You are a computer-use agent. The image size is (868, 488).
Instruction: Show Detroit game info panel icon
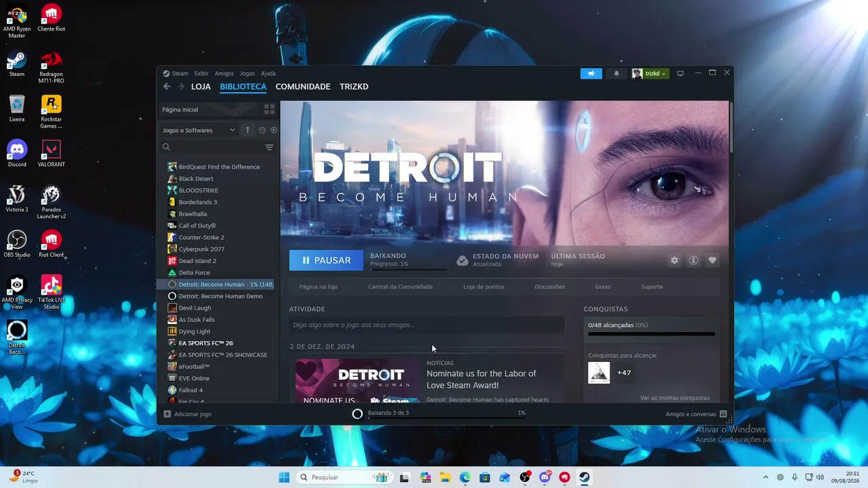[x=693, y=260]
